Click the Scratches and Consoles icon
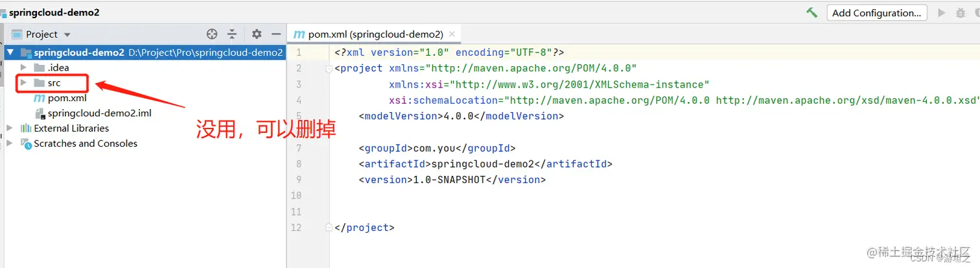The width and height of the screenshot is (980, 268). point(26,143)
